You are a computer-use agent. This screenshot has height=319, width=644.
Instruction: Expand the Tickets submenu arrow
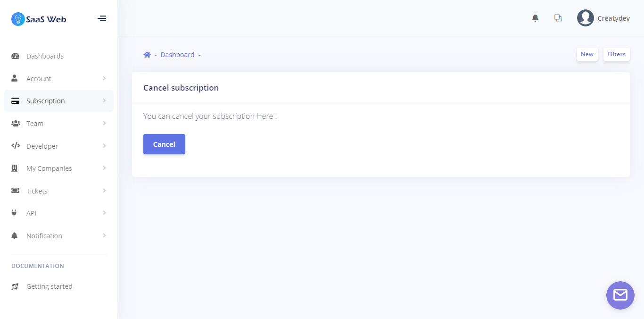[104, 191]
